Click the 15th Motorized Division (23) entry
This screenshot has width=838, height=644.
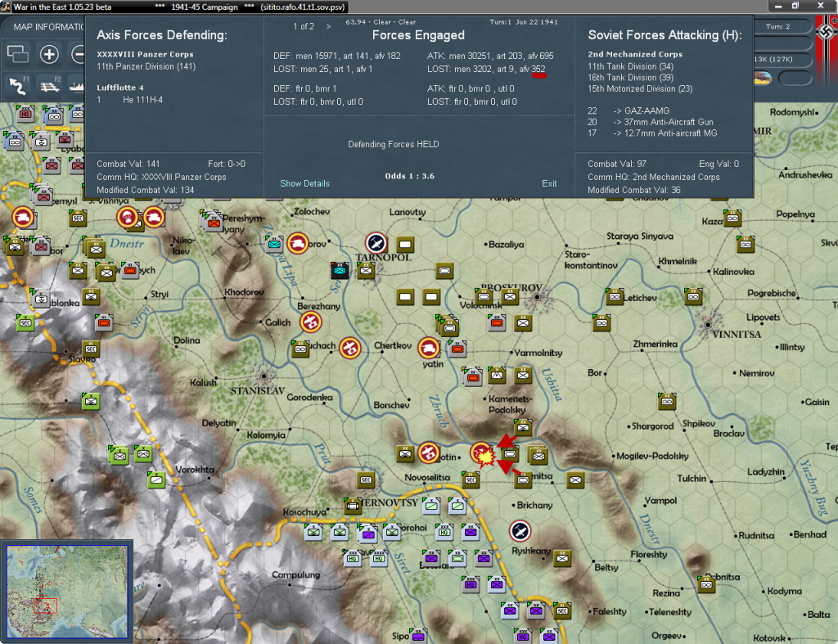tap(640, 88)
